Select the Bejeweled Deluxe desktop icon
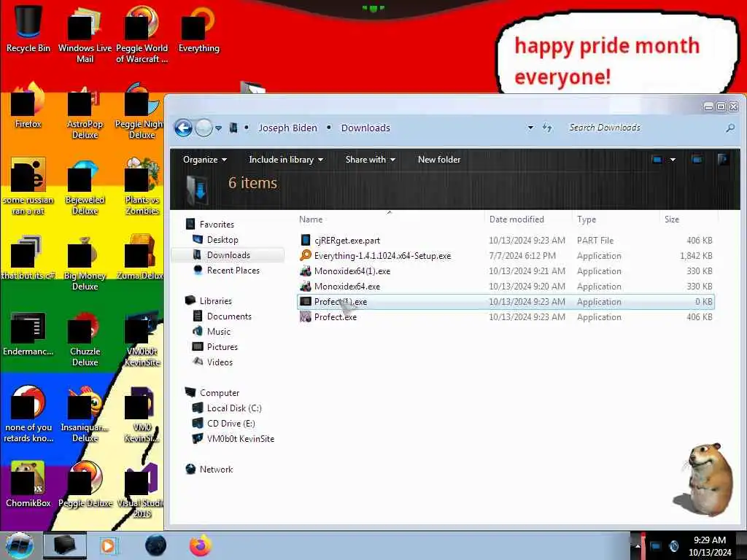Screen dimensions: 747x560 coord(85,187)
